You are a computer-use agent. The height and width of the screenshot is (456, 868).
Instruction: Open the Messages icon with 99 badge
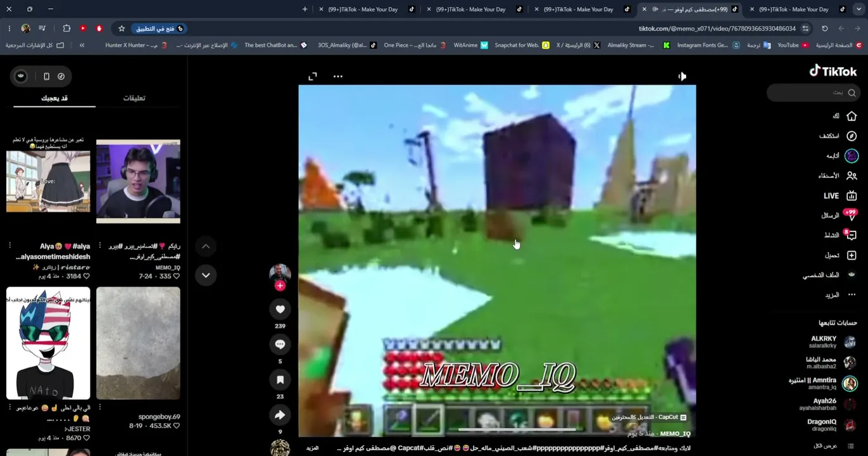point(852,215)
